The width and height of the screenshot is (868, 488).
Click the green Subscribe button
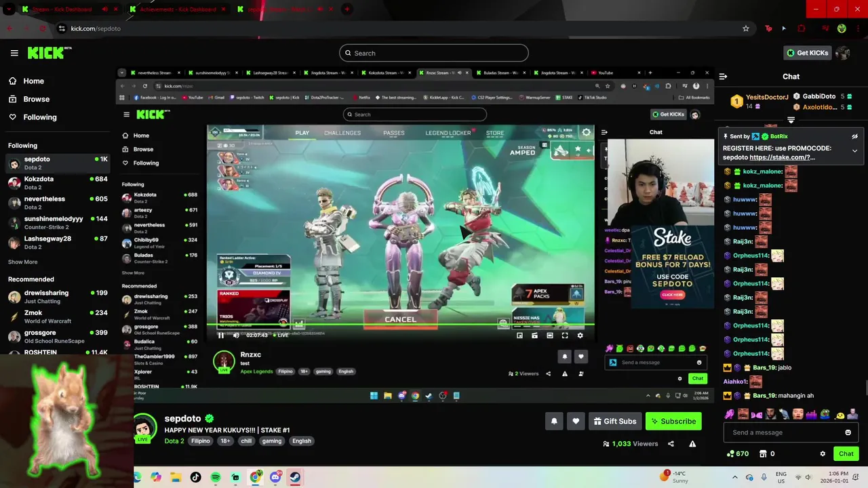tap(673, 421)
